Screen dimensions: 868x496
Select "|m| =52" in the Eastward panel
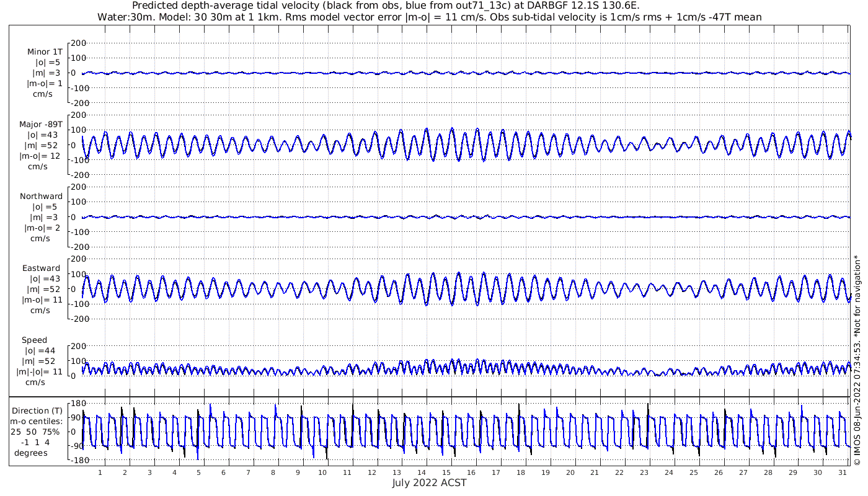(42, 290)
